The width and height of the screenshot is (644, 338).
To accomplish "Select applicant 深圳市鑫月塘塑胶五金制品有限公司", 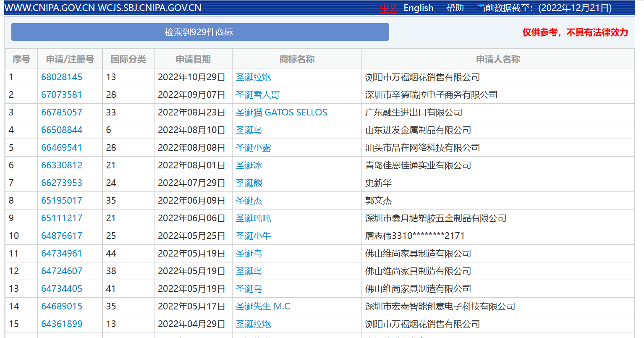I will coord(436,218).
